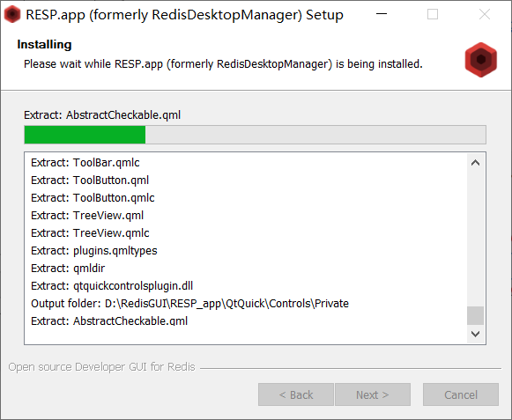Minimize the setup window
This screenshot has height=420, width=512.
coord(382,14)
